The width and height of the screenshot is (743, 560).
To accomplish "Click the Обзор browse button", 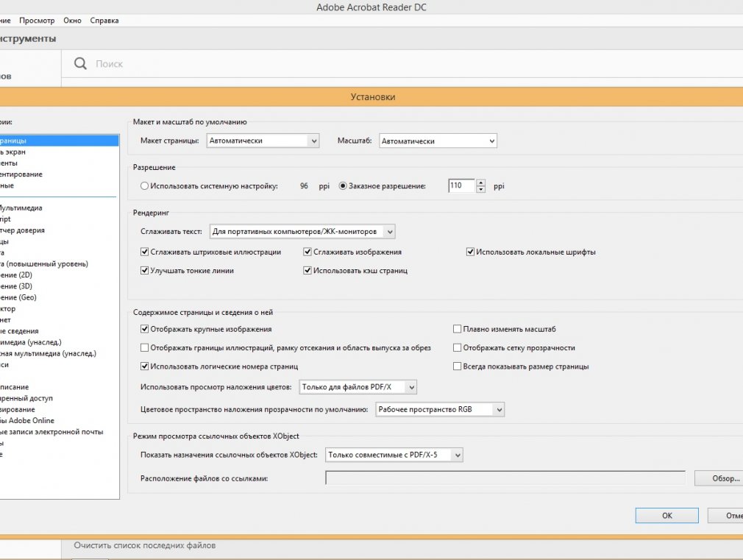I will point(719,478).
